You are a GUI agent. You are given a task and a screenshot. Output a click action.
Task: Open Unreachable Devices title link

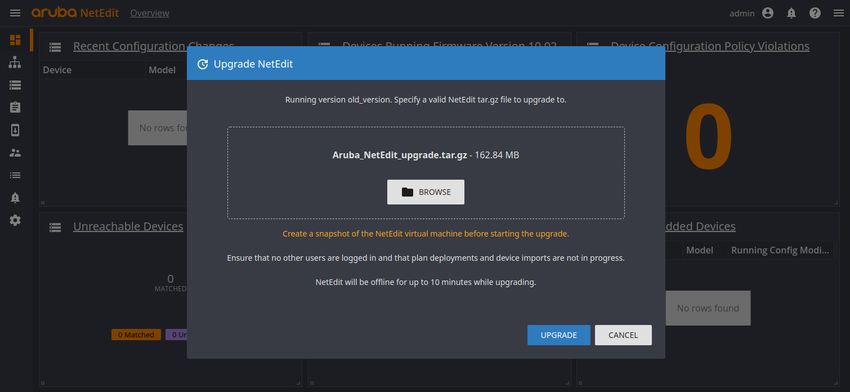(x=128, y=226)
